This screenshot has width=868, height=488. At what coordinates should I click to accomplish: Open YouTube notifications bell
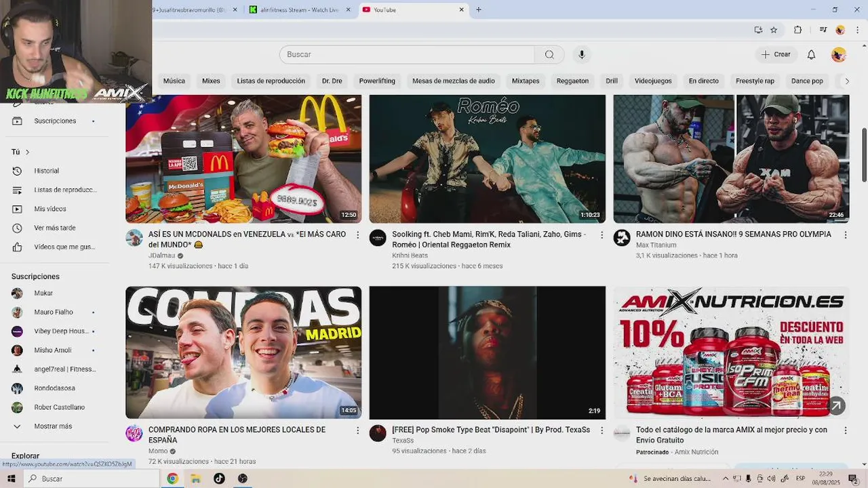811,54
